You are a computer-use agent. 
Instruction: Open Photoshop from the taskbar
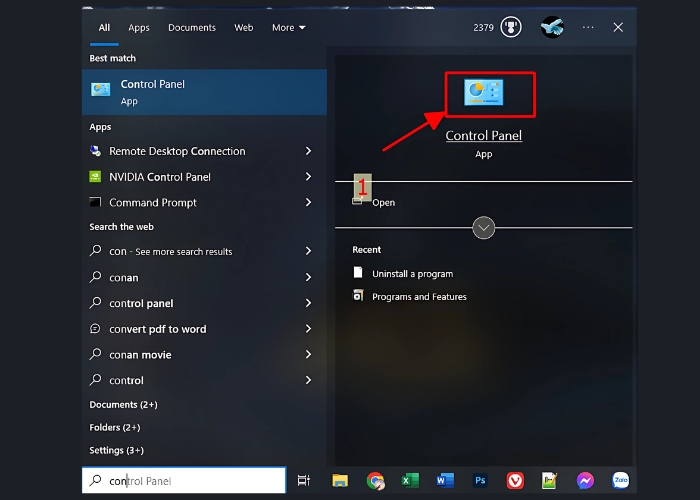[480, 481]
